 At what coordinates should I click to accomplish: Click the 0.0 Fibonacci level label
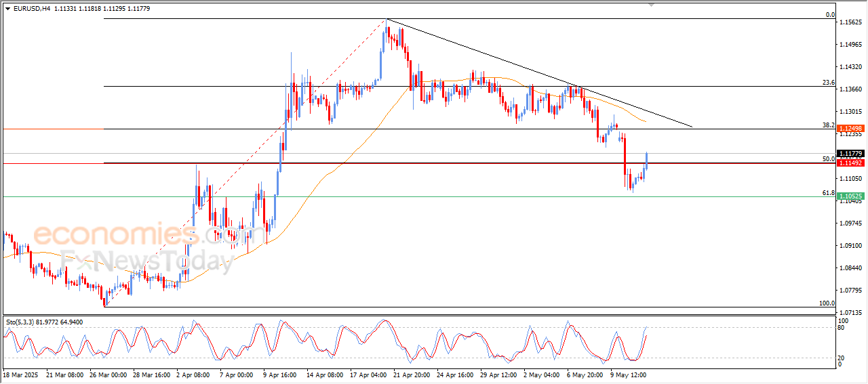[829, 15]
